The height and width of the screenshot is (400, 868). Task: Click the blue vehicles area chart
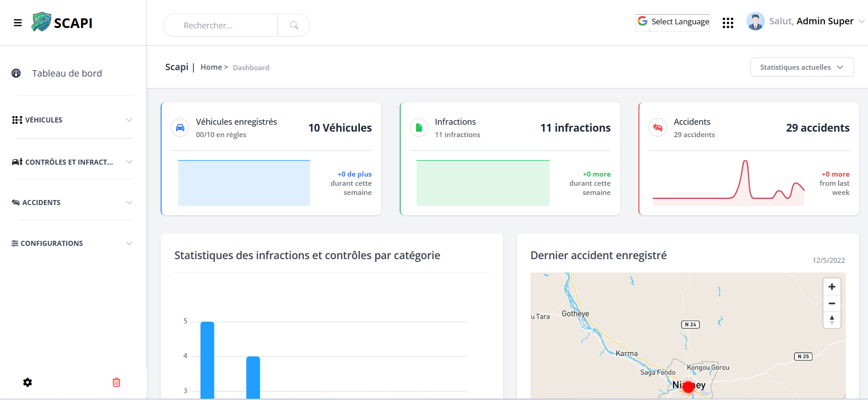click(244, 183)
